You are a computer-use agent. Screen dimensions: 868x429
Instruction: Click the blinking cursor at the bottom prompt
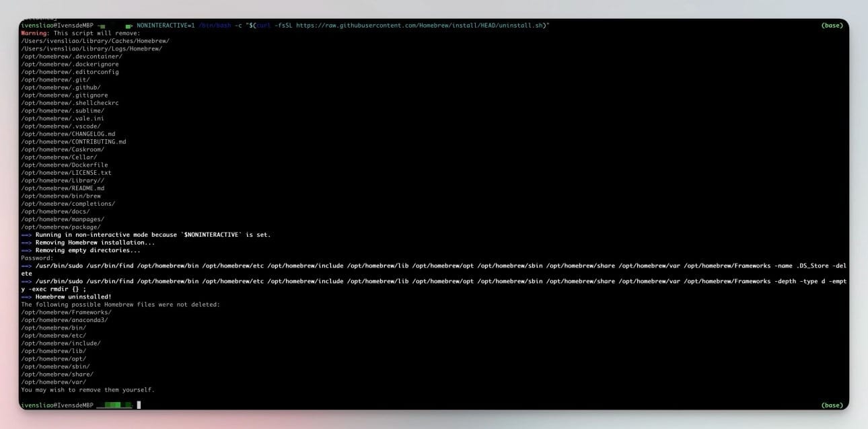[x=139, y=405]
